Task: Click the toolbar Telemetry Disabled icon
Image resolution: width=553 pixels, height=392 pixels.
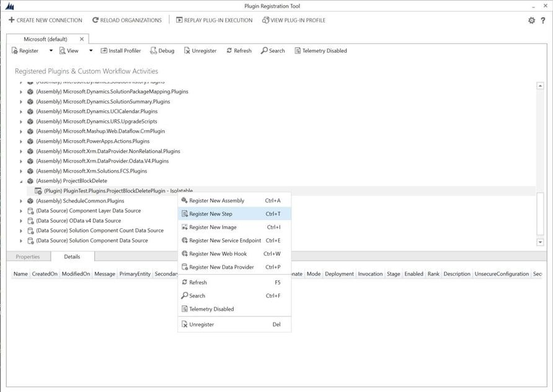Action: point(298,51)
